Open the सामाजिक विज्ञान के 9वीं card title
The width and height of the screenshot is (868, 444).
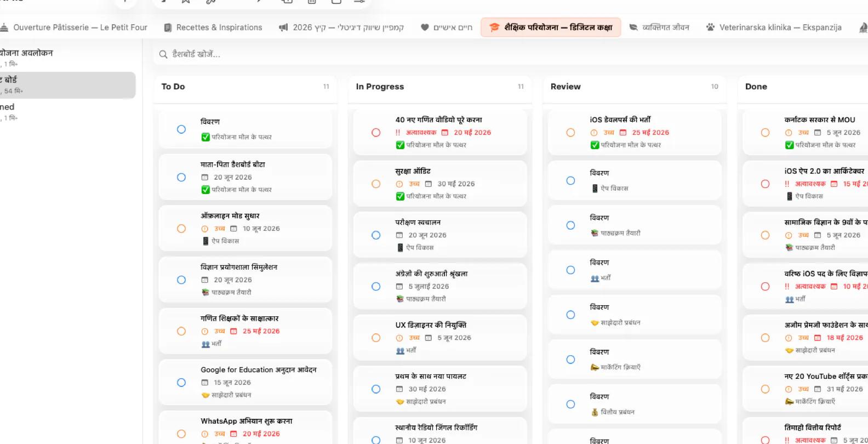click(826, 223)
